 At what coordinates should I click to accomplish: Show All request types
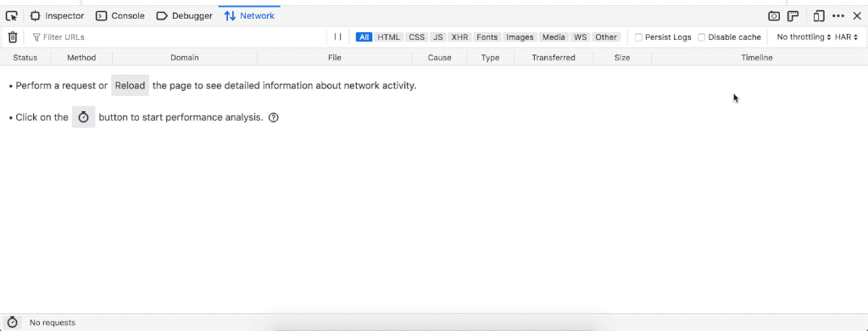click(x=364, y=37)
